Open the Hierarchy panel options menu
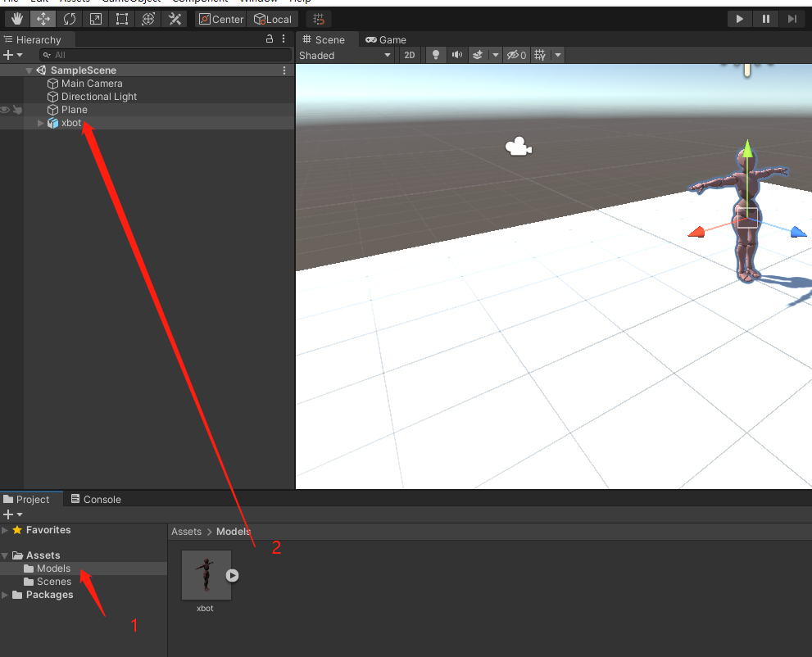The image size is (812, 657). tap(284, 39)
